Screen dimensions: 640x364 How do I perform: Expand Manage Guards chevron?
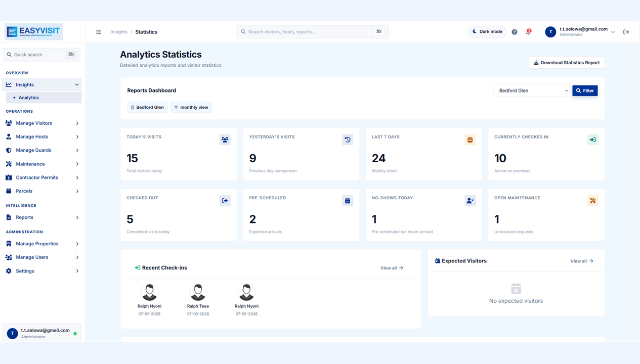[x=77, y=150]
